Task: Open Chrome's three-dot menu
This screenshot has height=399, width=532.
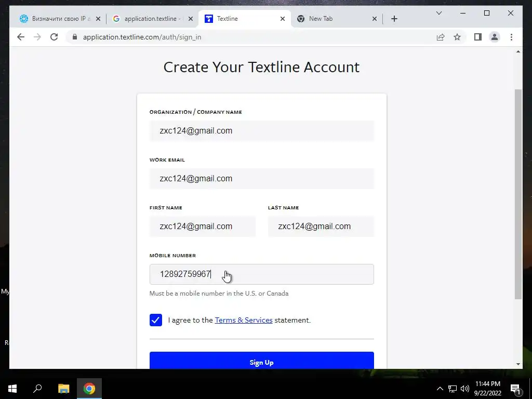Action: pyautogui.click(x=511, y=37)
